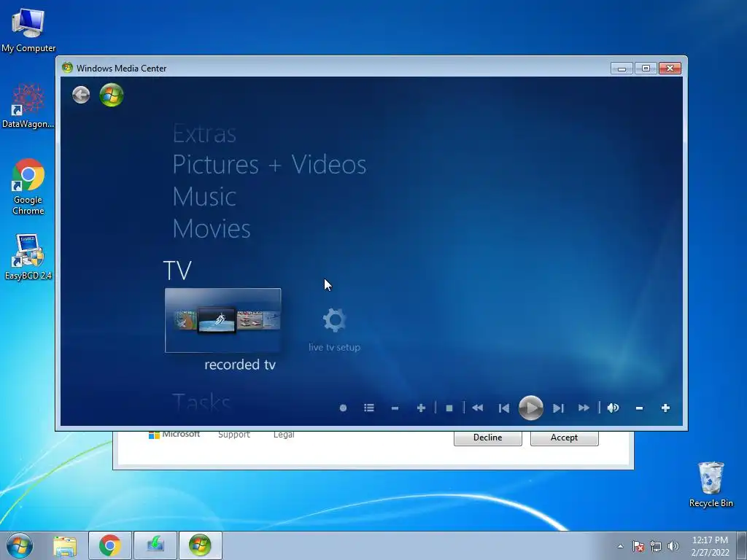747x560 pixels.
Task: Open the recorded tv thumbnail tile
Action: [223, 320]
